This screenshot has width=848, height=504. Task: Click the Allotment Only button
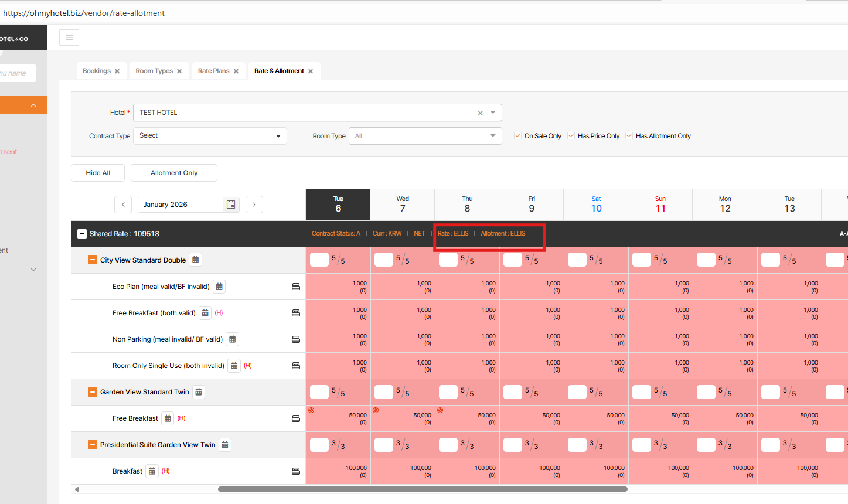(x=174, y=173)
